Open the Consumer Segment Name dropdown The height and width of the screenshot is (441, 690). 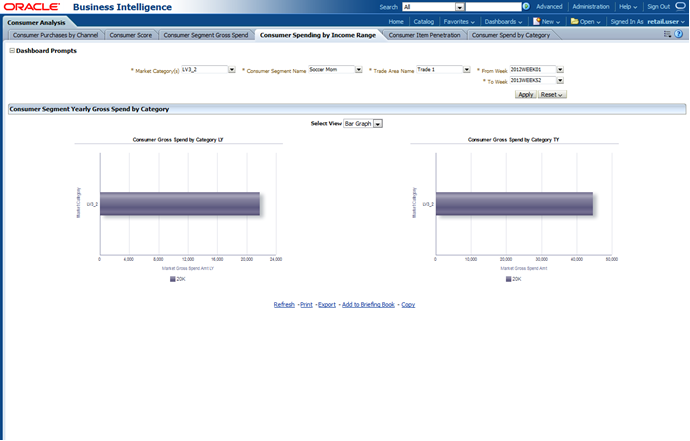pos(359,70)
